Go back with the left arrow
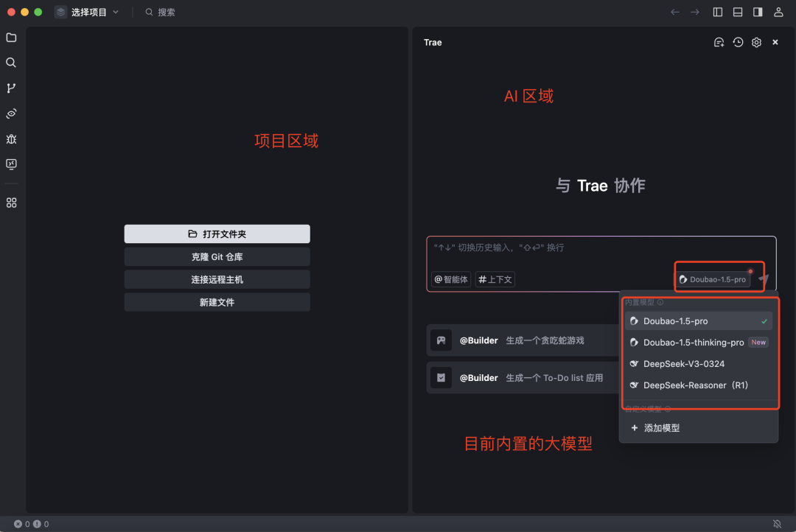 [x=674, y=13]
